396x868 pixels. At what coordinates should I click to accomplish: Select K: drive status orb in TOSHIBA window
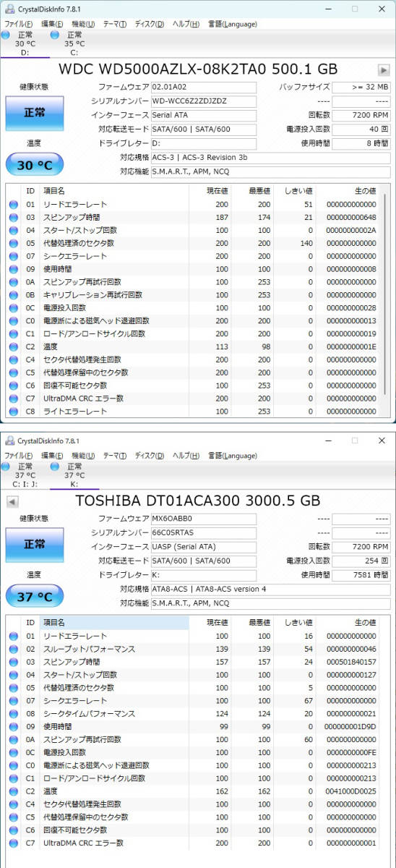pos(56,467)
